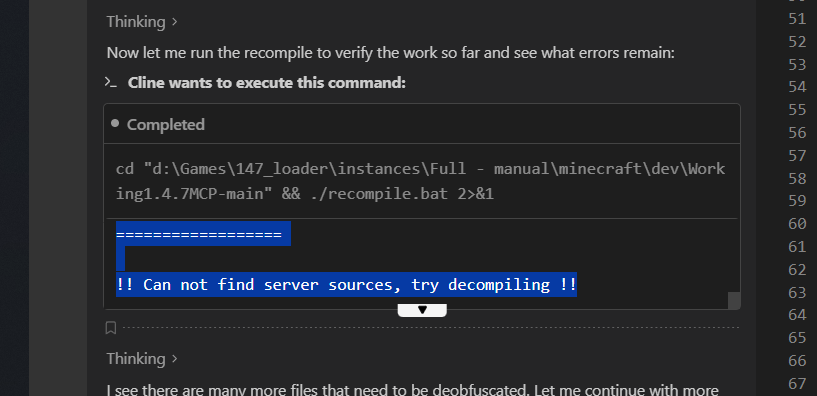817x396 pixels.
Task: Click the cd recompile.bat command text
Action: tap(420, 181)
